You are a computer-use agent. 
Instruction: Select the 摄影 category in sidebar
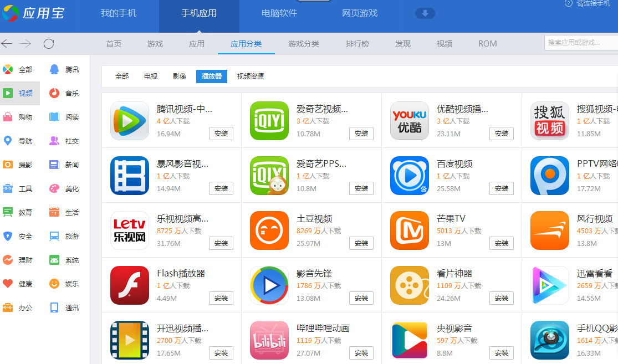17,165
